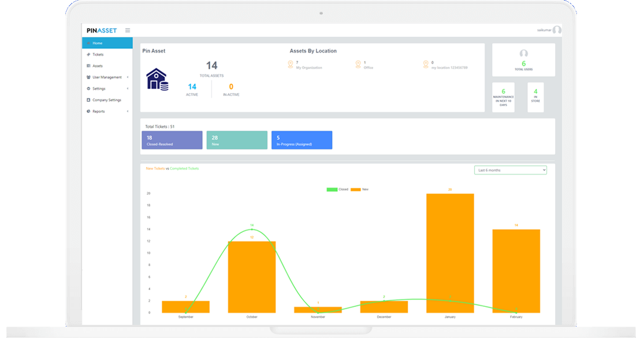This screenshot has width=644, height=363.
Task: Click the orange New Tickets chart title text
Action: pos(155,169)
